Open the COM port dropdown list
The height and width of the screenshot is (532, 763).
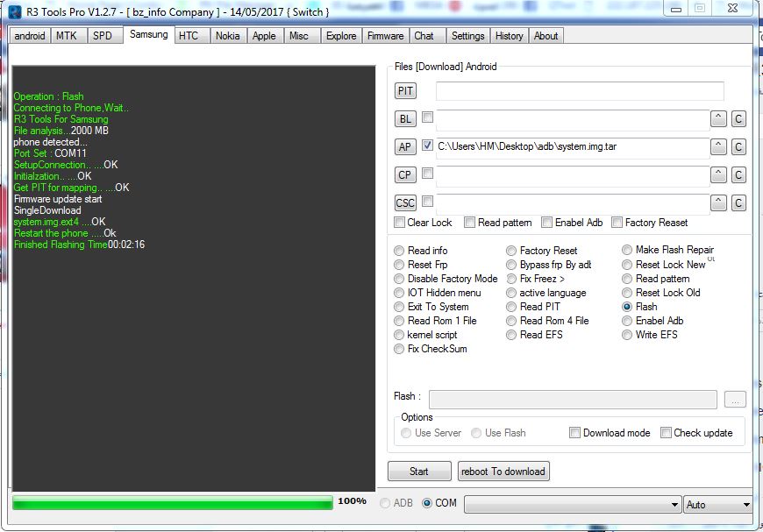pos(573,504)
